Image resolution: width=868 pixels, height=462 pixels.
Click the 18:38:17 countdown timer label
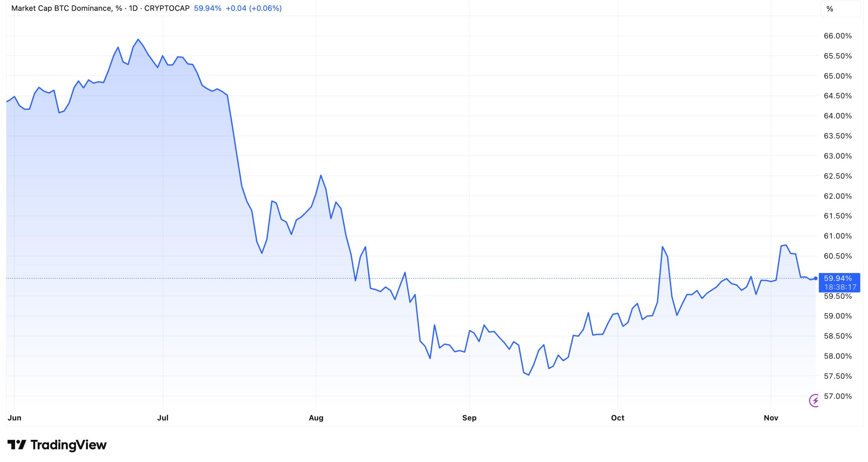tap(840, 287)
